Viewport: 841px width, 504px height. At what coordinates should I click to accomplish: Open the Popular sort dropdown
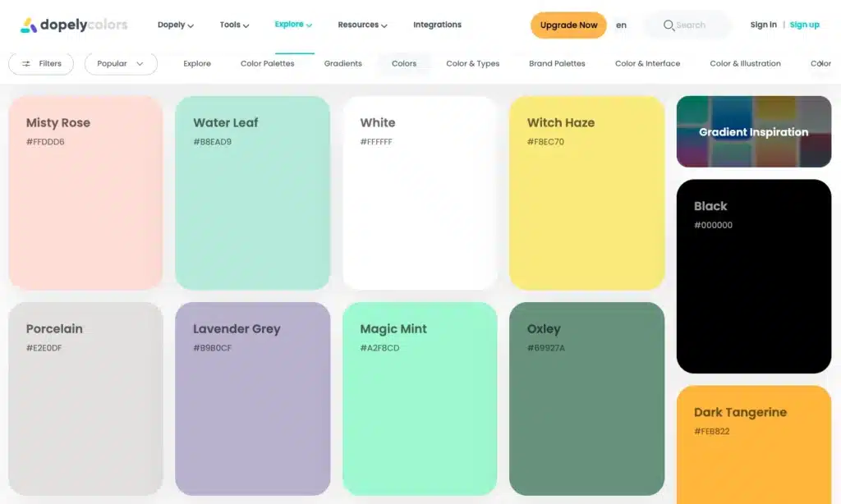(121, 64)
